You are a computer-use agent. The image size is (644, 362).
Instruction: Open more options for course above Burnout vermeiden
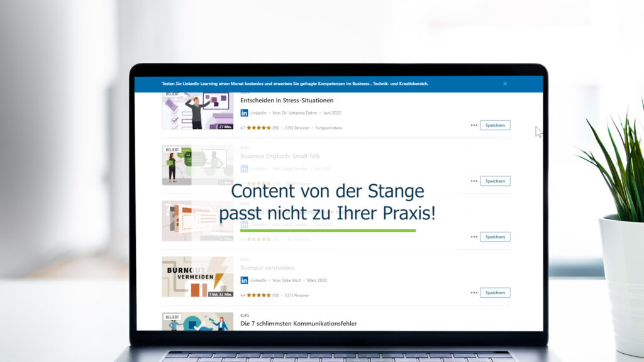point(474,237)
